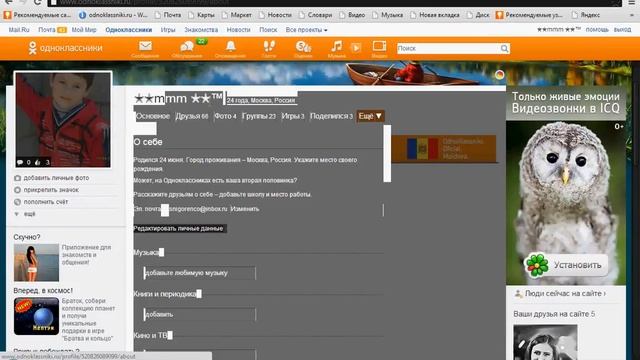Open the Диск bookmark
The height and width of the screenshot is (360, 640).
tap(478, 15)
